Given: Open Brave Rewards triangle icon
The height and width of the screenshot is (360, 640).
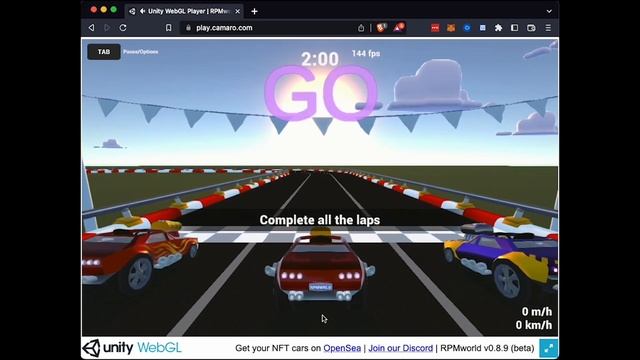Looking at the screenshot, I should point(399,27).
